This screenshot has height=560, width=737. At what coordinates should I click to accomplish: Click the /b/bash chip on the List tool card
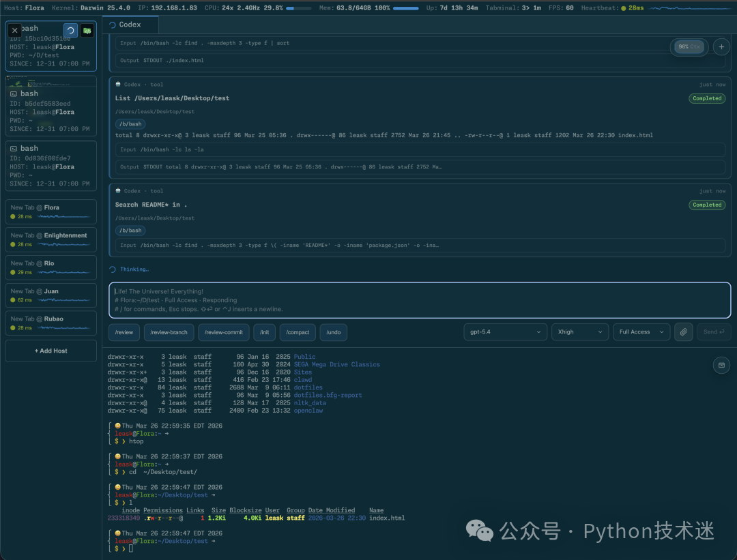tap(130, 124)
